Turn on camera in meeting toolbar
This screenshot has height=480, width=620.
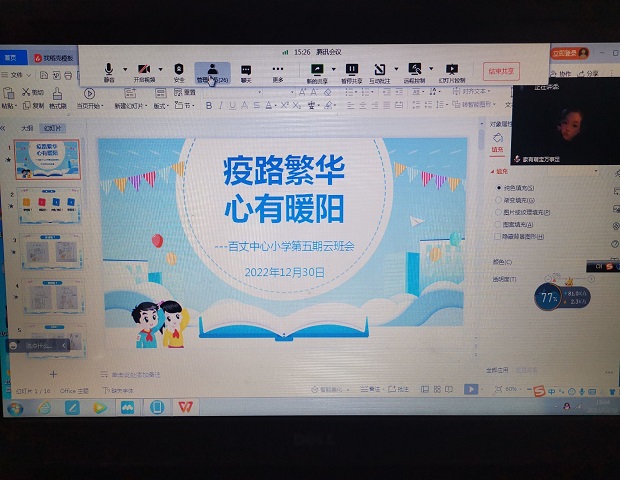coord(146,70)
